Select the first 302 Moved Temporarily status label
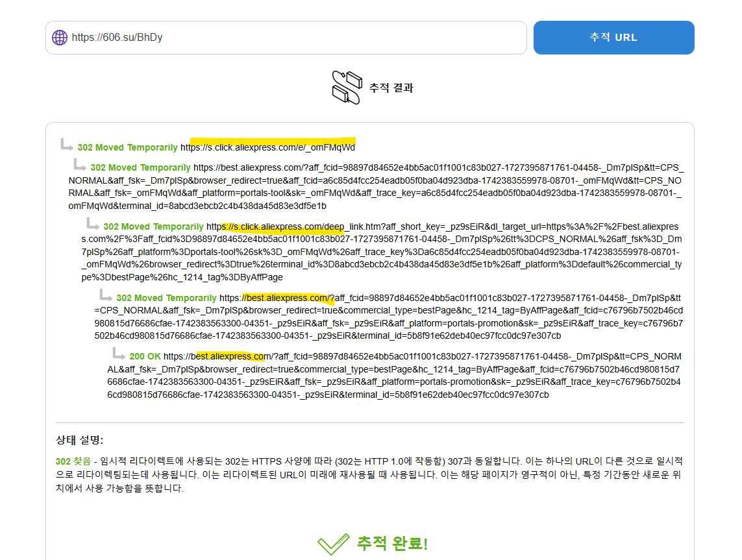The height and width of the screenshot is (560, 742). pyautogui.click(x=127, y=147)
